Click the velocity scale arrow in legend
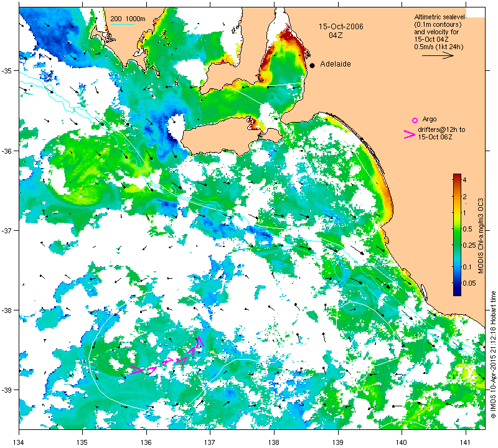498x448 pixels. pos(438,55)
